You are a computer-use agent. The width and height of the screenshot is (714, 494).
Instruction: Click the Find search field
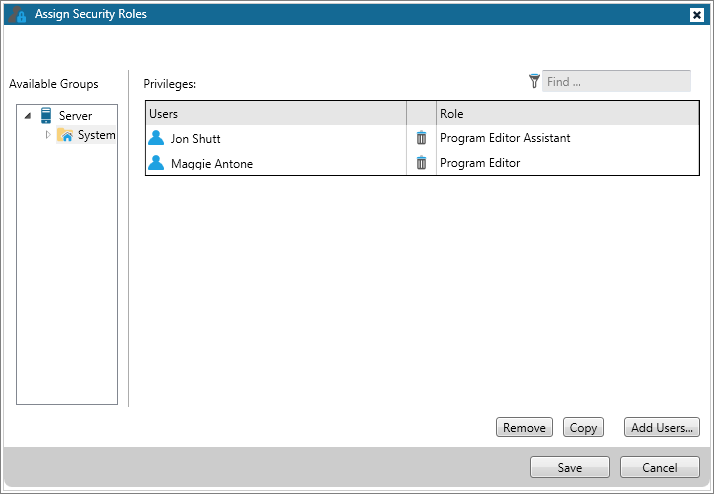click(616, 81)
